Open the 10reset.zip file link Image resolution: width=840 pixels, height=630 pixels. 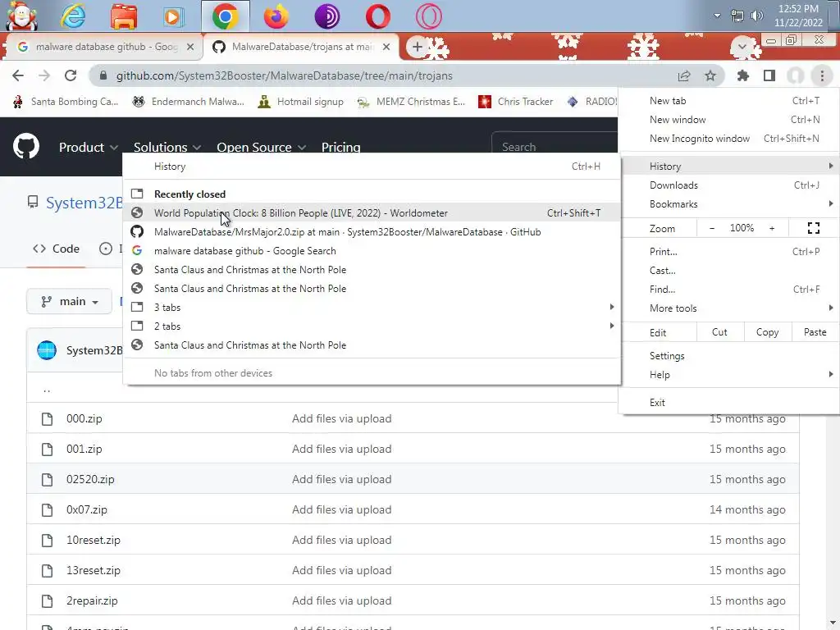(94, 540)
